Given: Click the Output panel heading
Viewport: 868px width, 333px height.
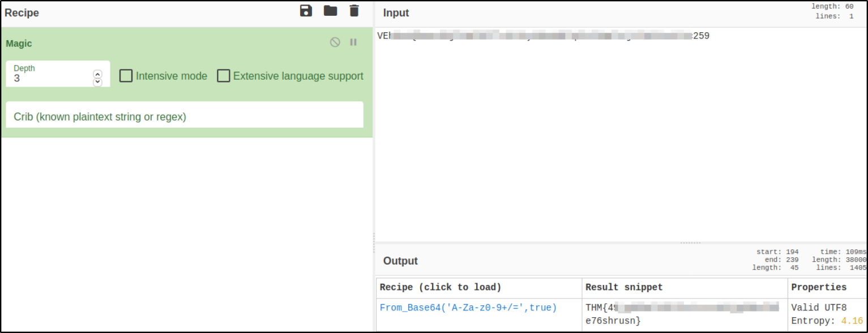Looking at the screenshot, I should 400,261.
